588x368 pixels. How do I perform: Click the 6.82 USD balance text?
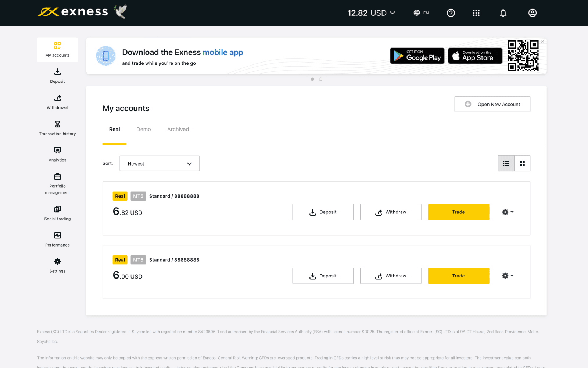(128, 212)
